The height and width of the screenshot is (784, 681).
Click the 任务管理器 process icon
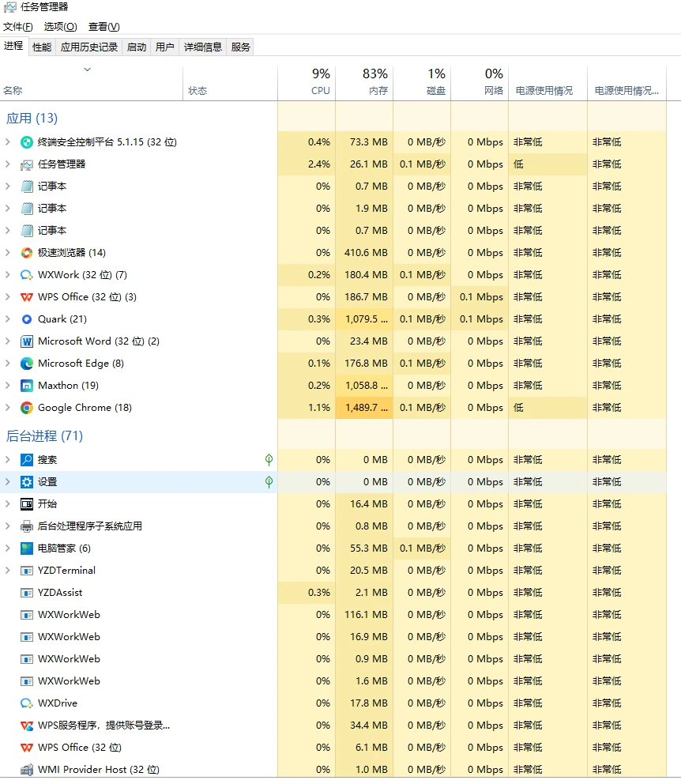[27, 164]
